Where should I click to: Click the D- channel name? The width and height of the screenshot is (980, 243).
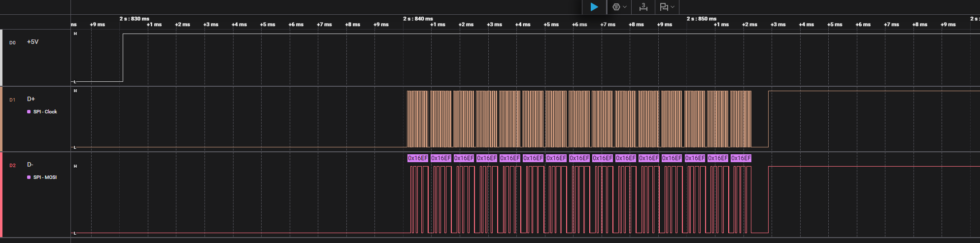(x=30, y=165)
